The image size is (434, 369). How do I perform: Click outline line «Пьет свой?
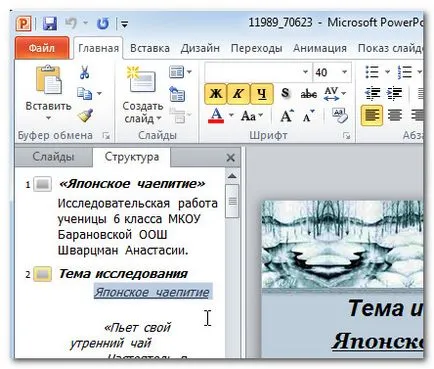(x=137, y=327)
